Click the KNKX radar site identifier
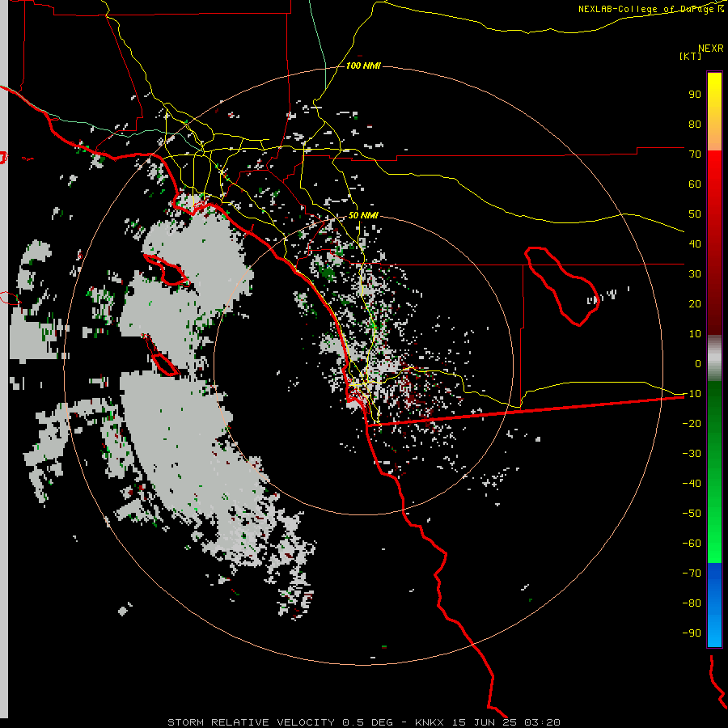Image resolution: width=728 pixels, height=728 pixels. point(430,722)
